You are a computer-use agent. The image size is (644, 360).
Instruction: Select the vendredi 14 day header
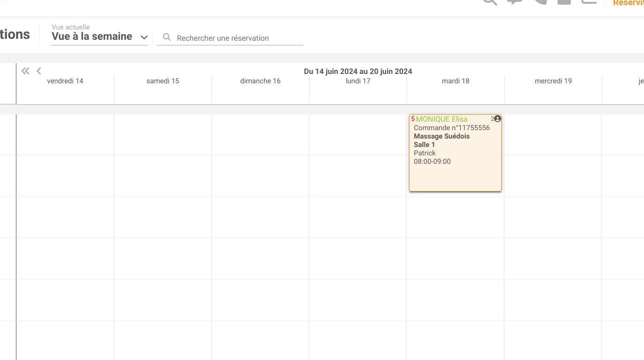(x=65, y=81)
